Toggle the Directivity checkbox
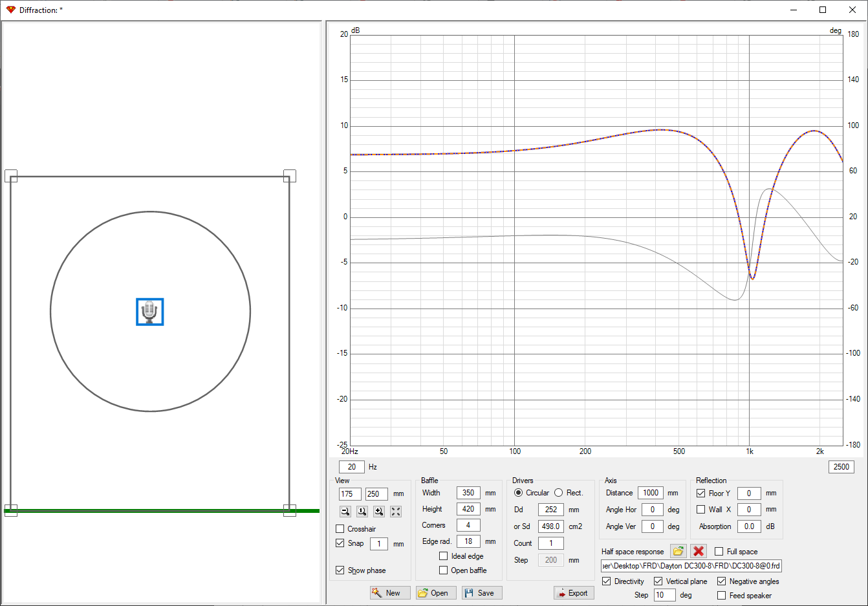 pos(607,581)
